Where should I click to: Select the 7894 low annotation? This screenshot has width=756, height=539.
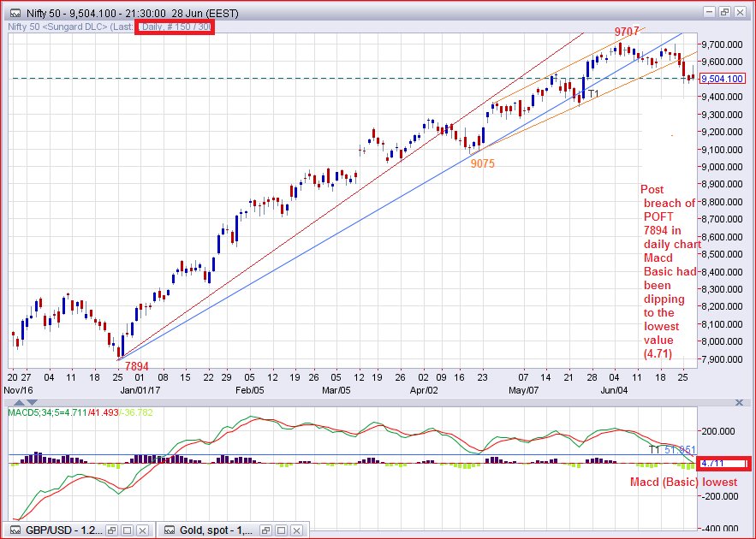coord(136,366)
